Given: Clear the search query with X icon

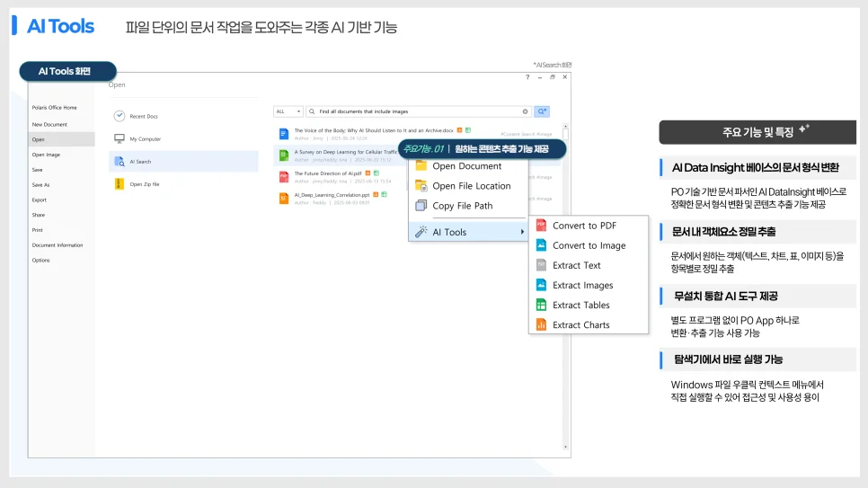Looking at the screenshot, I should tap(525, 111).
